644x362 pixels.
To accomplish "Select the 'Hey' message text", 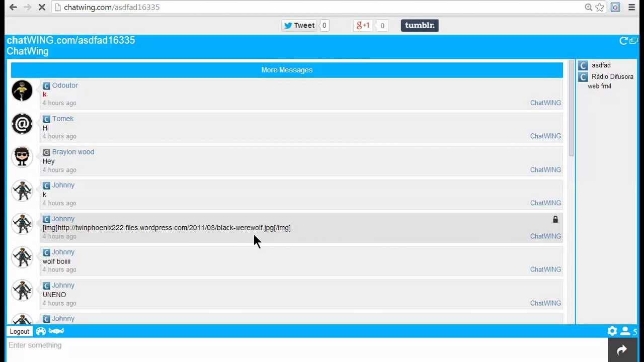I will [49, 161].
